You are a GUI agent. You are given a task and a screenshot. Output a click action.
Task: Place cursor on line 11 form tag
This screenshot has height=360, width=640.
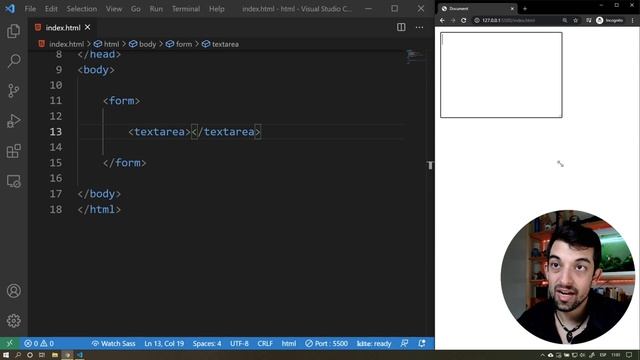pyautogui.click(x=122, y=101)
